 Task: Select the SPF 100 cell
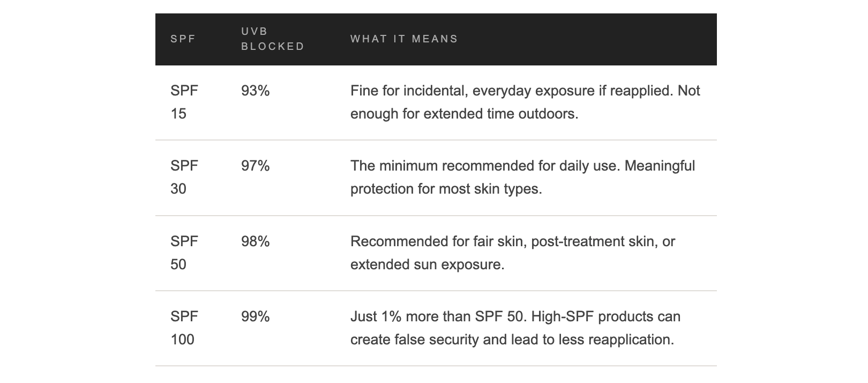click(184, 328)
